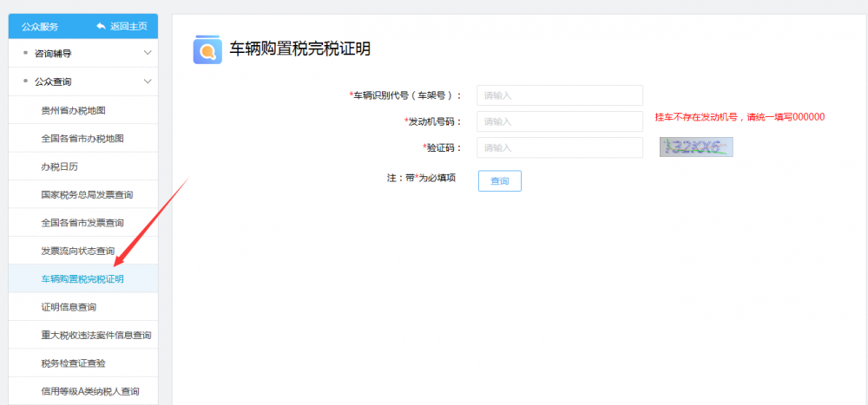Go to 全国各省市发票查询
Image resolution: width=868 pixels, height=405 pixels.
click(82, 223)
